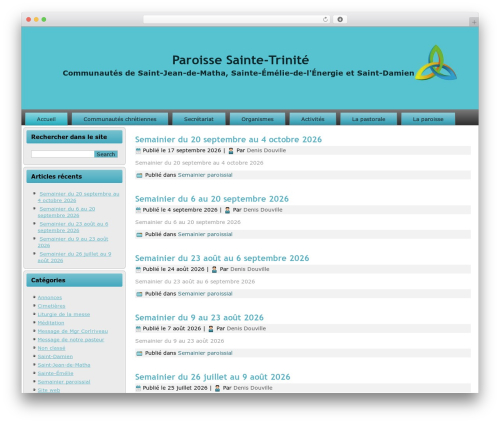Viewport: 500px width, 423px height.
Task: Open post title Semainier du 26 juillet au 9 août 2026
Action: coord(213,377)
